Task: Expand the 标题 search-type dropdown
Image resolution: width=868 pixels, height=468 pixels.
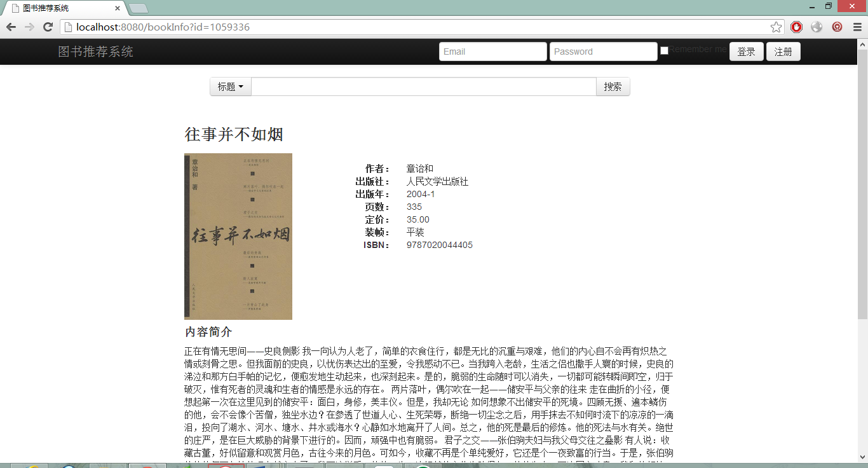Action: (x=231, y=86)
